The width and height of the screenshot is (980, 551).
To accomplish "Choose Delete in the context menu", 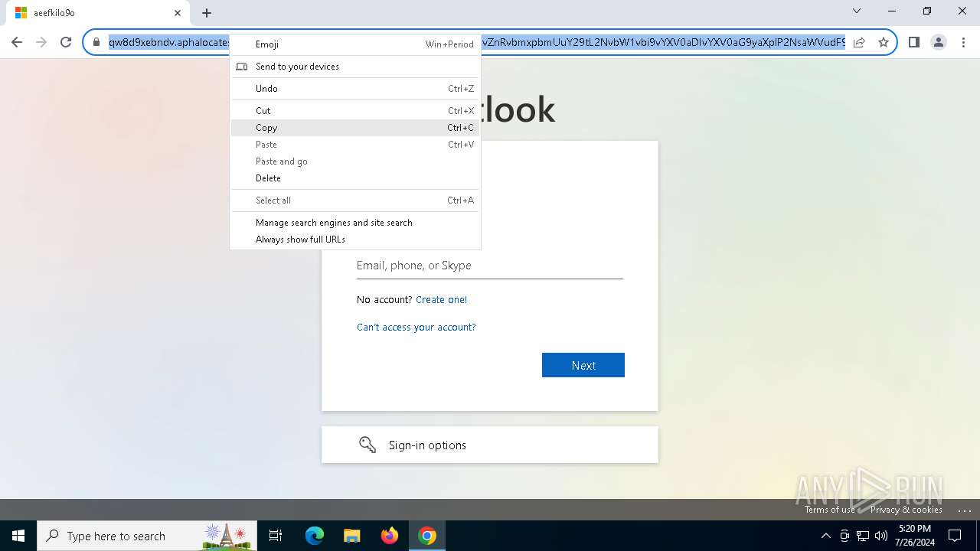I will (355, 178).
